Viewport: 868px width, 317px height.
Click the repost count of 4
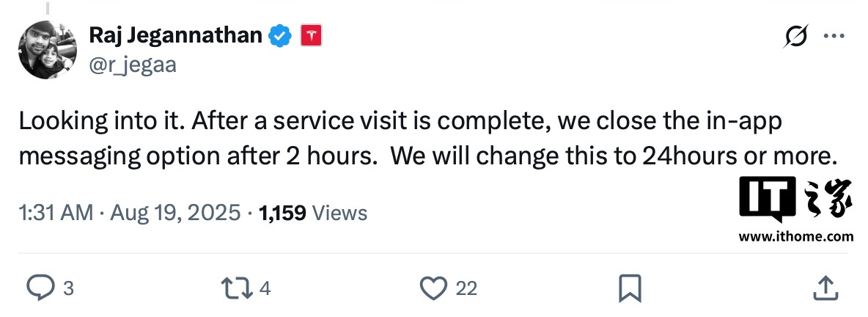pos(265,288)
